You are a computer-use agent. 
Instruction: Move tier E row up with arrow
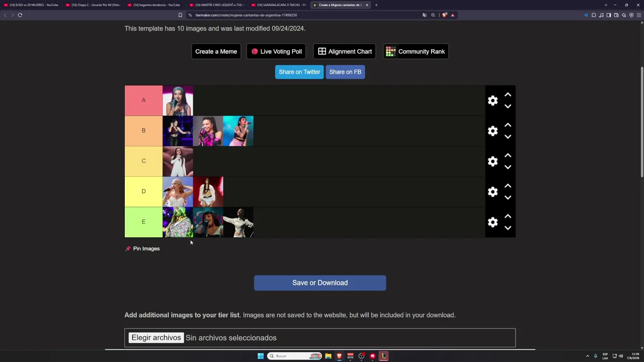point(508,216)
